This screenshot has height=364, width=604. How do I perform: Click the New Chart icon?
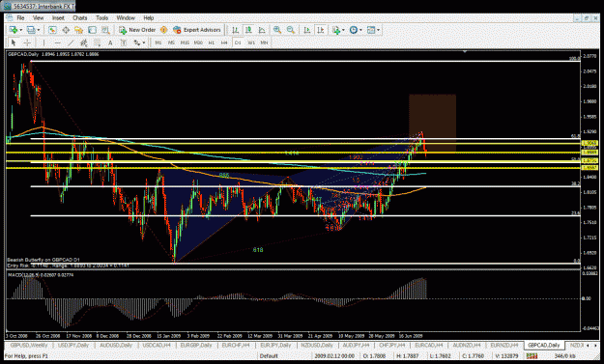[14, 30]
